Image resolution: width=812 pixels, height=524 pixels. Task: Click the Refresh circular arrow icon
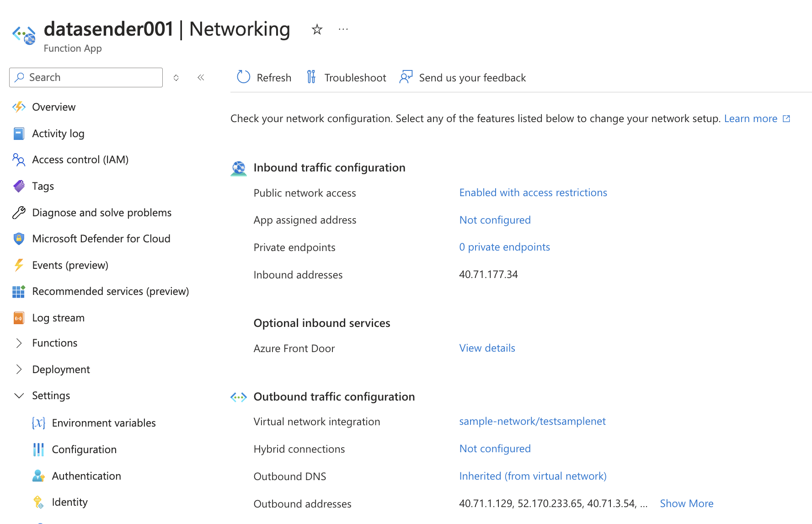coord(243,77)
